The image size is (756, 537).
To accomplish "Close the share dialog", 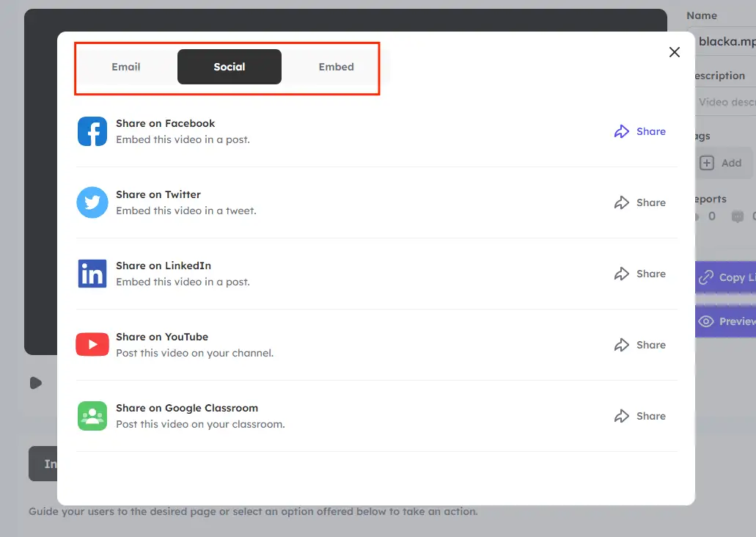I will (x=675, y=52).
